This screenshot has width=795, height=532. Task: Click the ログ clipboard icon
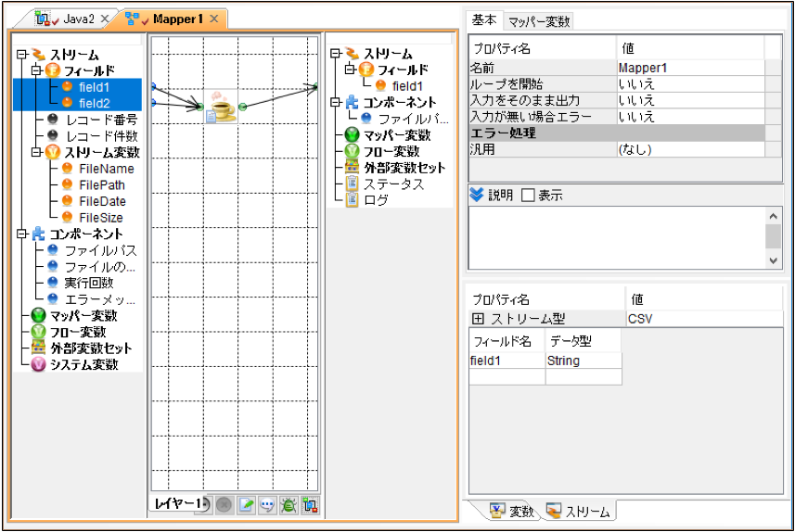352,199
